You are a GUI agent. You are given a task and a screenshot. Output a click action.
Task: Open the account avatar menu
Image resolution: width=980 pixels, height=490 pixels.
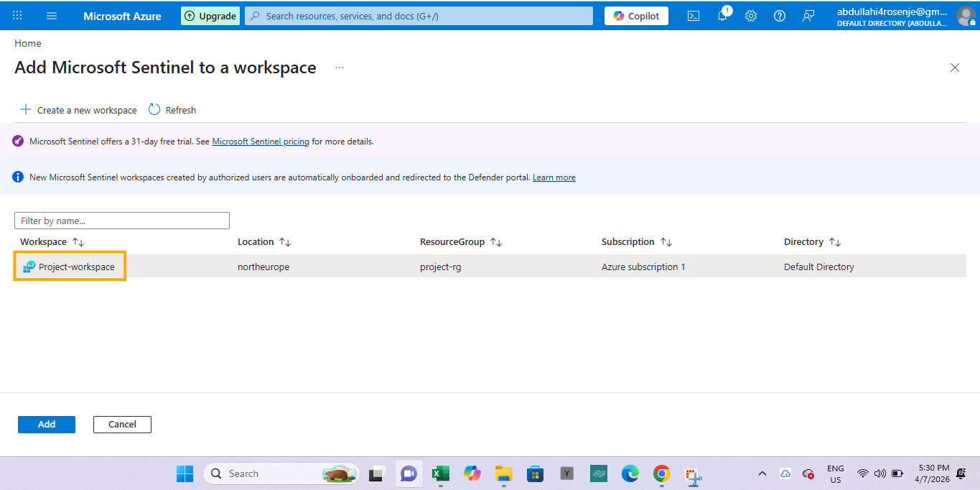(966, 16)
